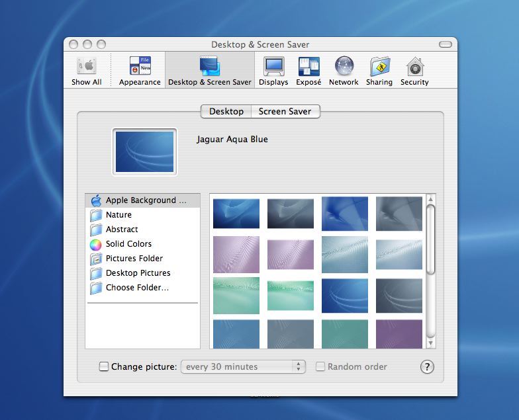Select first lilac purple wallpaper thumbnail
This screenshot has width=519, height=420.
[236, 254]
